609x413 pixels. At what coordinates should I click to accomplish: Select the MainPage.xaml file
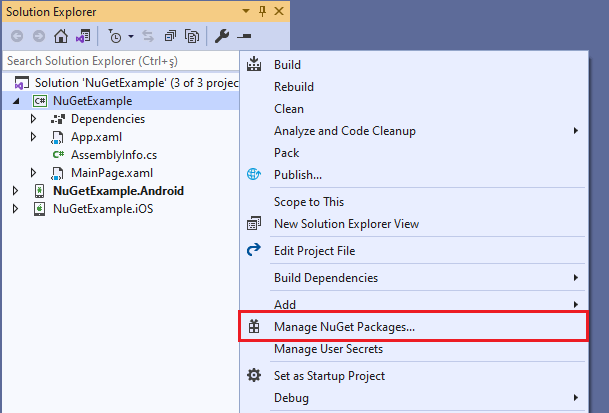[x=112, y=173]
